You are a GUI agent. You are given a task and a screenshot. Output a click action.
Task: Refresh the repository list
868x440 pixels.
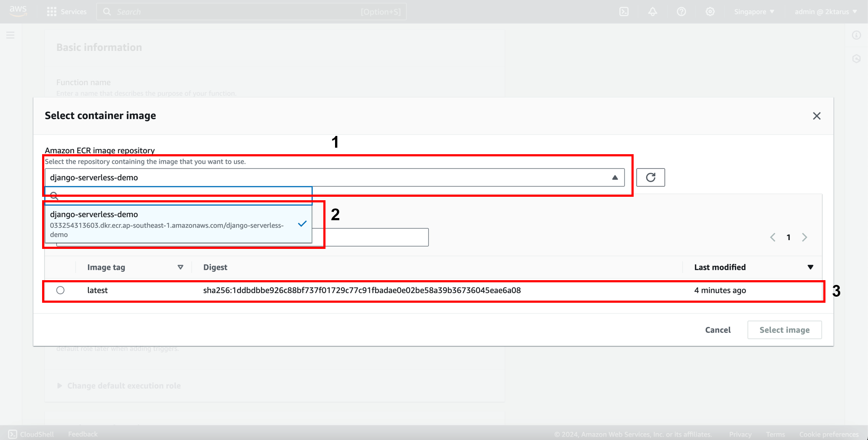pos(651,177)
